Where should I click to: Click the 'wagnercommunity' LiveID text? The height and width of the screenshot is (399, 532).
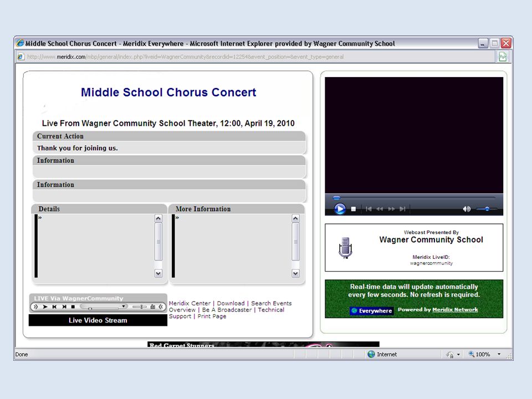[431, 263]
